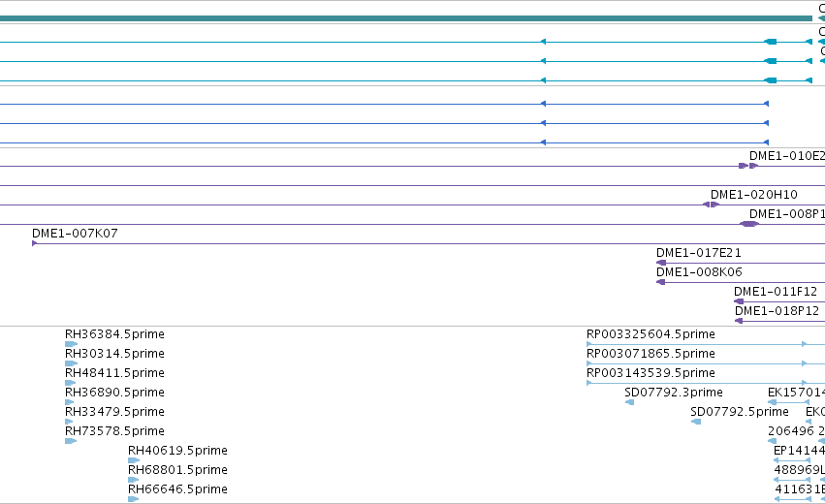Select the RH66646.5prime label

tap(177, 489)
